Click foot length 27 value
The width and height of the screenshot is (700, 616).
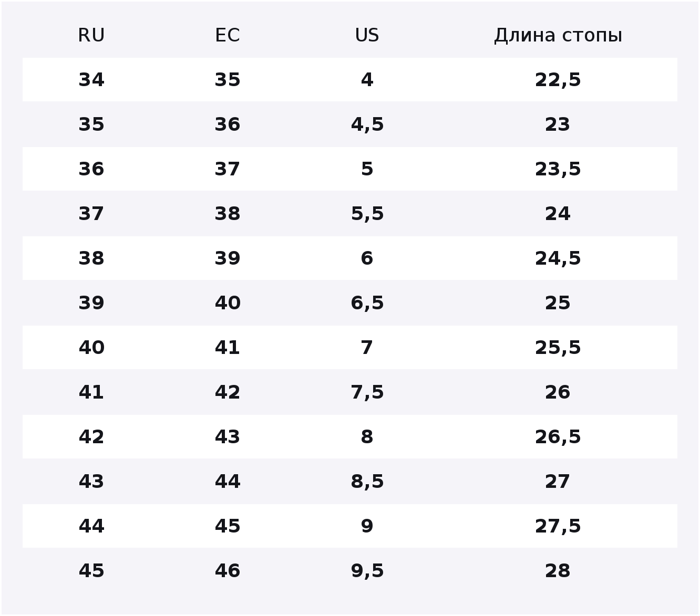(558, 482)
